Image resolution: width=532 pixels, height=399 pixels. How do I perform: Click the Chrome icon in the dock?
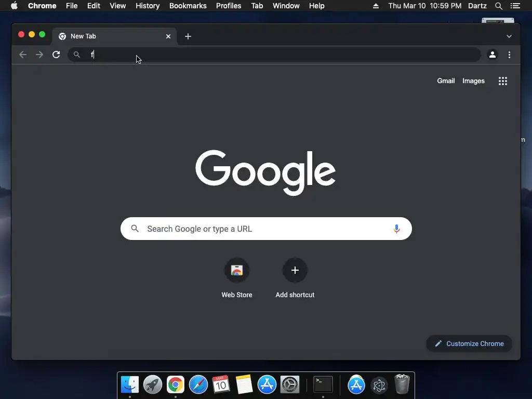pyautogui.click(x=176, y=385)
